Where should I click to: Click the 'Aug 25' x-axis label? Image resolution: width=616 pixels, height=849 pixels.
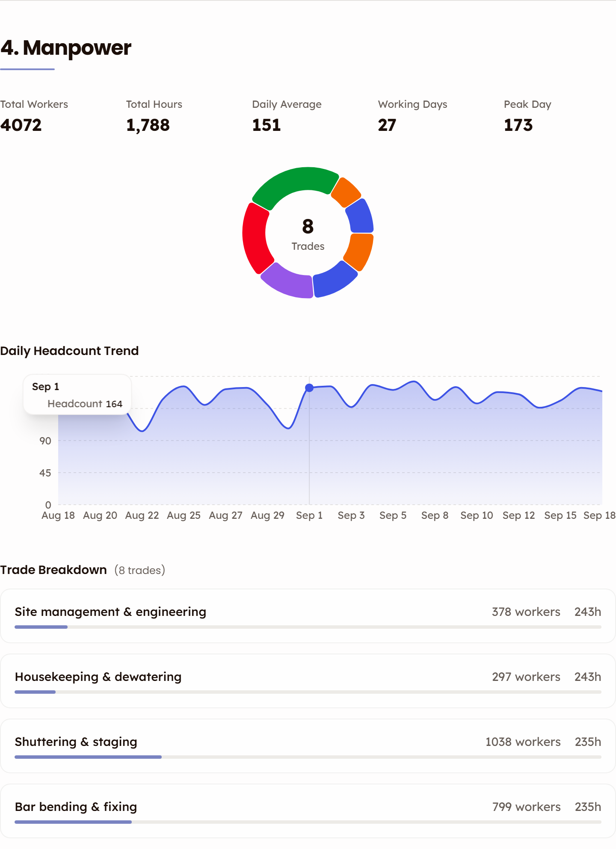184,515
